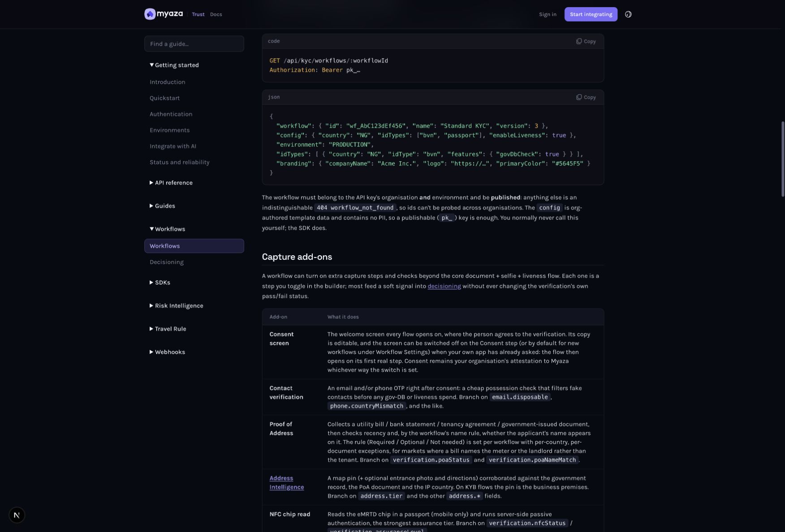This screenshot has height=532, width=785.
Task: Collapse the Workflows sidebar section
Action: click(x=168, y=229)
